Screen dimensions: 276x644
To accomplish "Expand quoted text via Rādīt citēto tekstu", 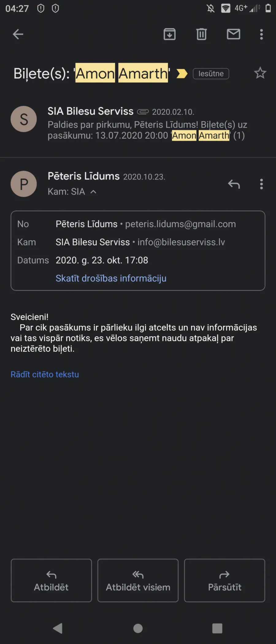I will (45, 374).
